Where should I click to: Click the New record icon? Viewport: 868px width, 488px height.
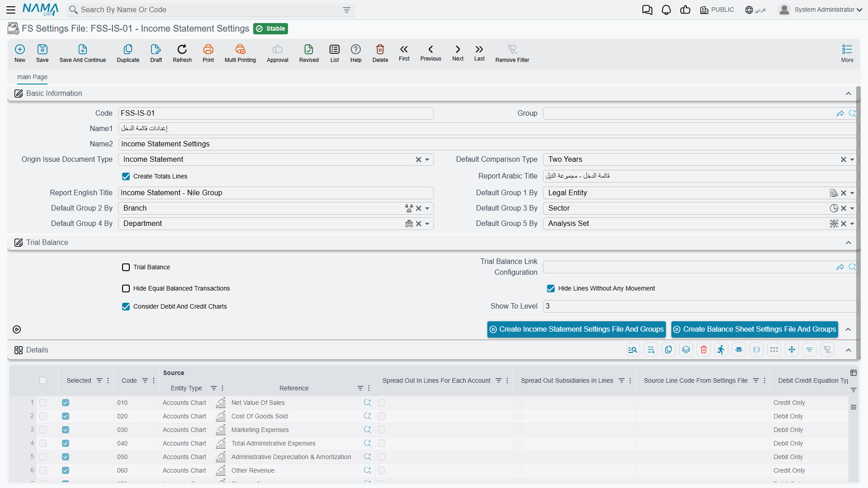pos(20,49)
